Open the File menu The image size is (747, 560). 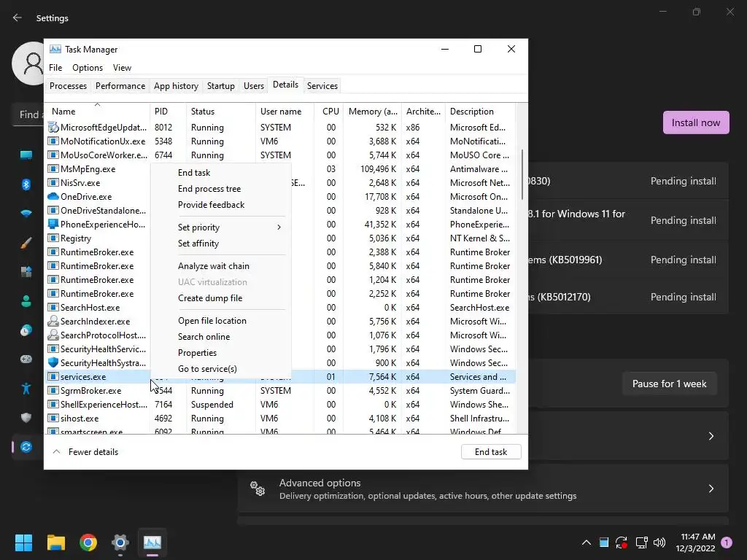55,68
